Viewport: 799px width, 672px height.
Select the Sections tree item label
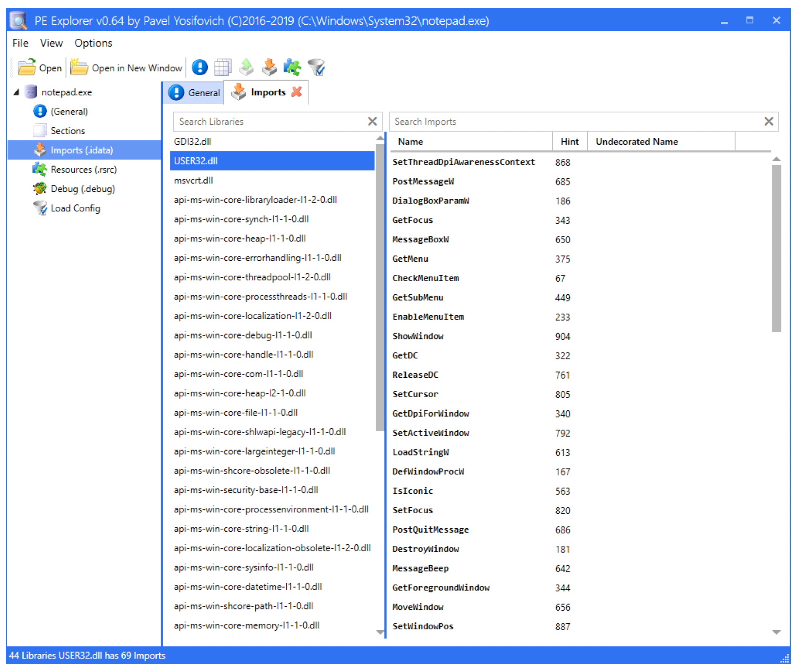click(x=68, y=131)
